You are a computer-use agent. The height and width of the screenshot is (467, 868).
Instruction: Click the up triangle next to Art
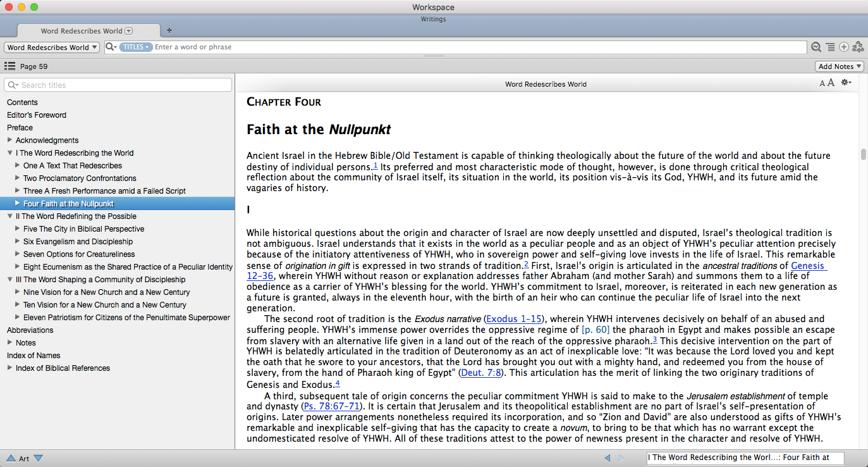[x=11, y=458]
